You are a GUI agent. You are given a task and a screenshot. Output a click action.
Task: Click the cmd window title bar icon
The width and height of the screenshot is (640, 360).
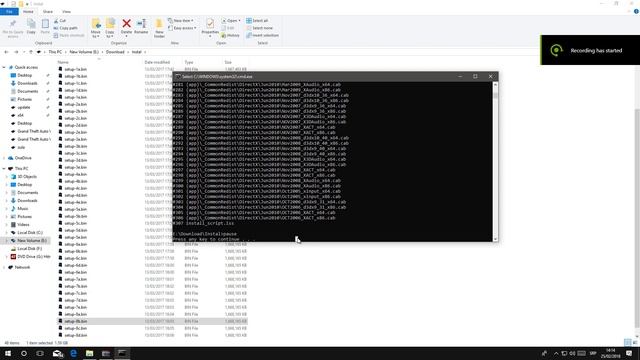(178, 76)
